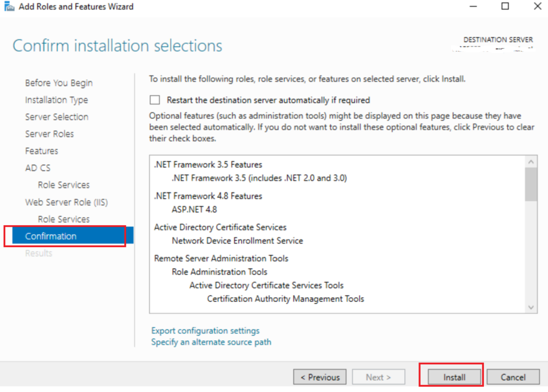Screen dimensions: 548x392
Task: Open the AD CS step
Action: click(38, 168)
